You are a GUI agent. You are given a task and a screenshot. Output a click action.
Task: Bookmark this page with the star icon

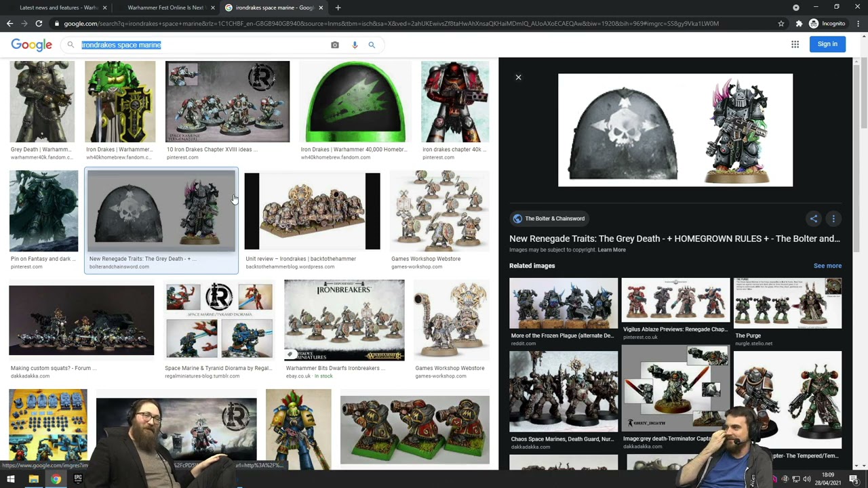coord(781,24)
